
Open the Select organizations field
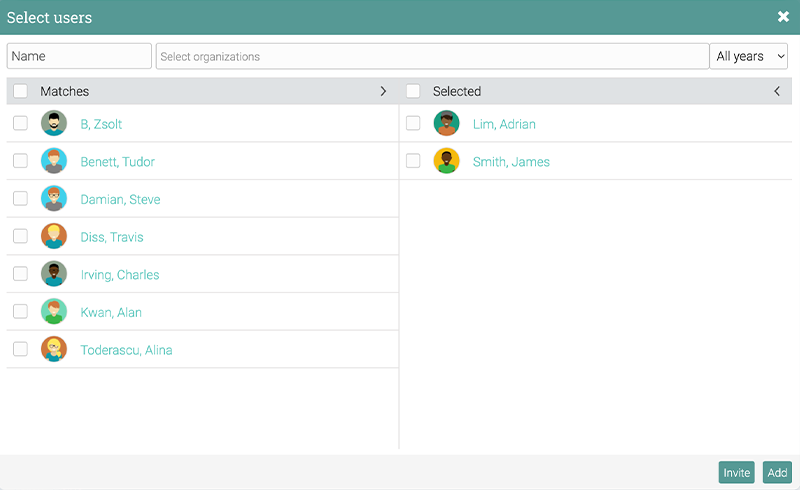432,56
